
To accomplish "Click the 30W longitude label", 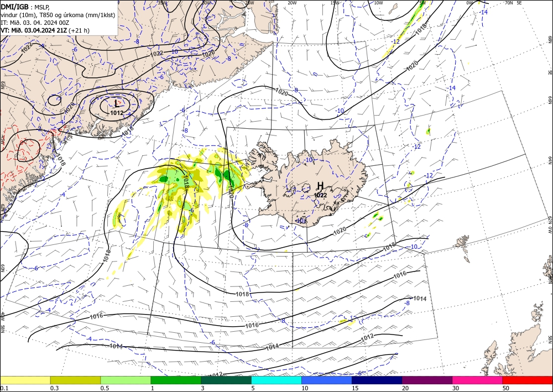I will point(207,2).
